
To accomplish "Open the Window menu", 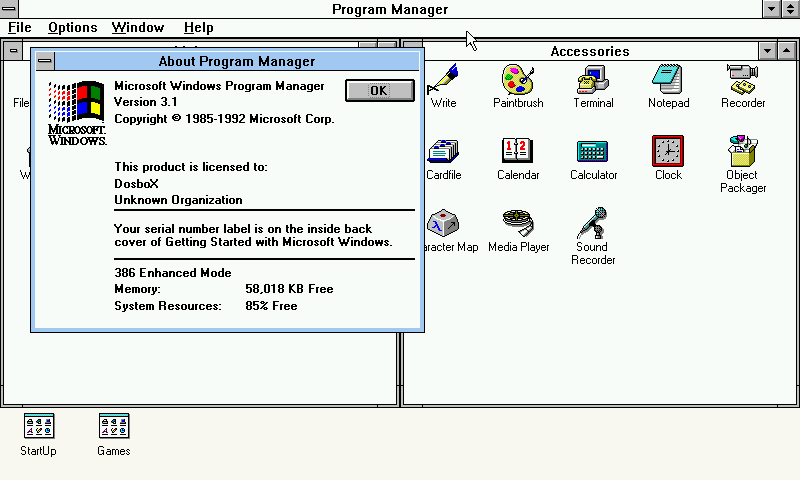I will tap(138, 28).
